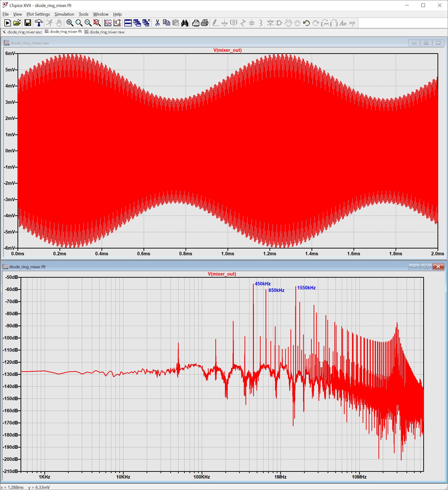Open the Plot Settings menu
448x490 pixels.
click(38, 14)
